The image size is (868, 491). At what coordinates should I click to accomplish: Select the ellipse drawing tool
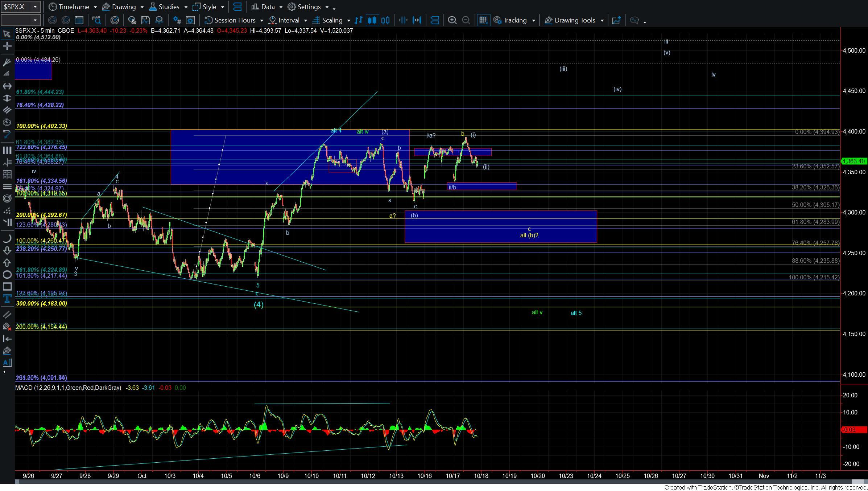[7, 275]
